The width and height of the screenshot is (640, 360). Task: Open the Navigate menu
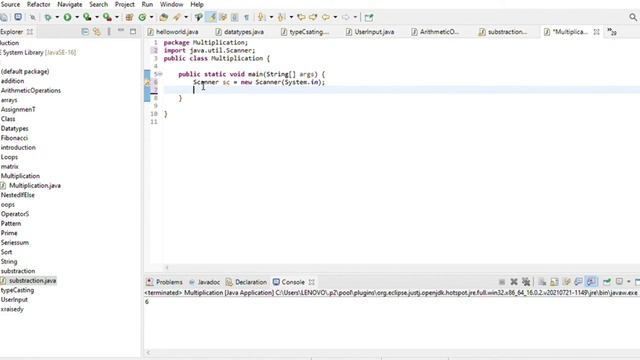(x=69, y=4)
